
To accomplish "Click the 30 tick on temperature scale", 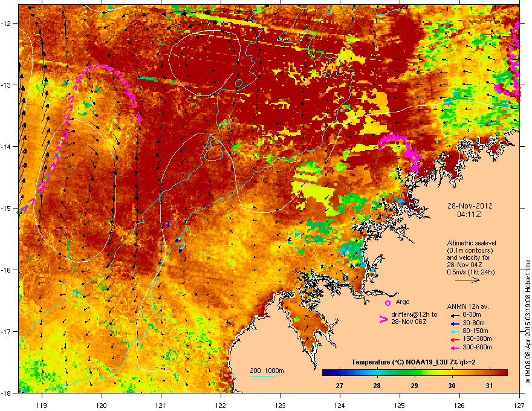I will coord(452,386).
